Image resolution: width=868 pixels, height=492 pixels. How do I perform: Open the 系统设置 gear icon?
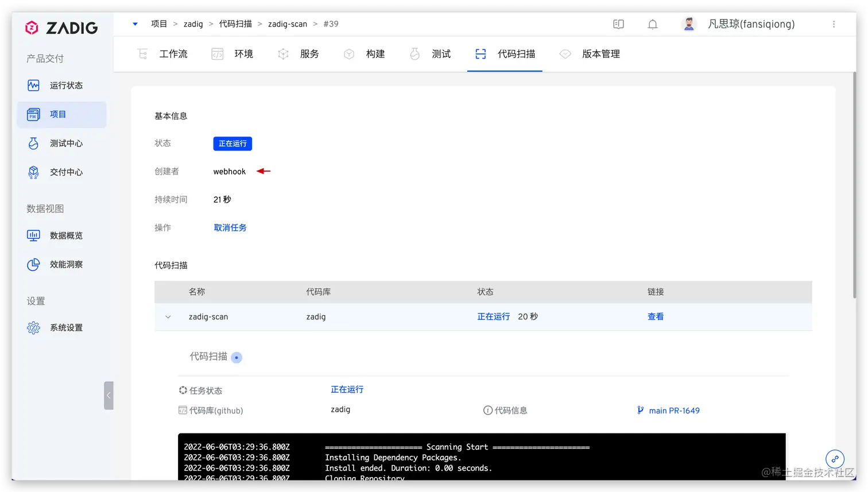pyautogui.click(x=33, y=328)
